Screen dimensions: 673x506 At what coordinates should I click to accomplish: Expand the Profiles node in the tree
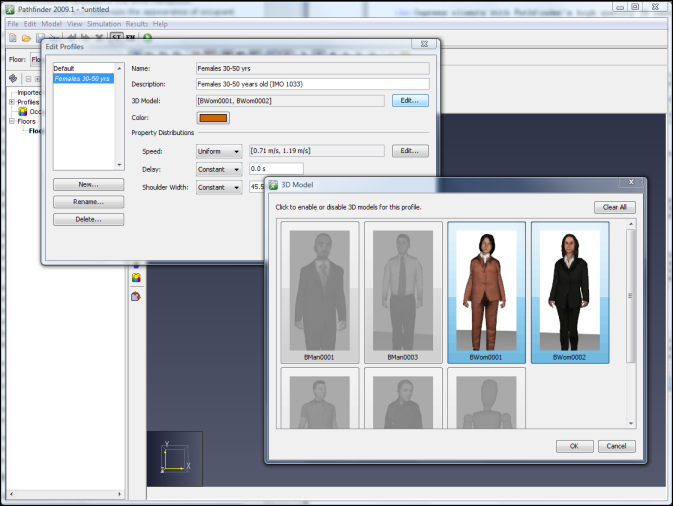click(12, 102)
